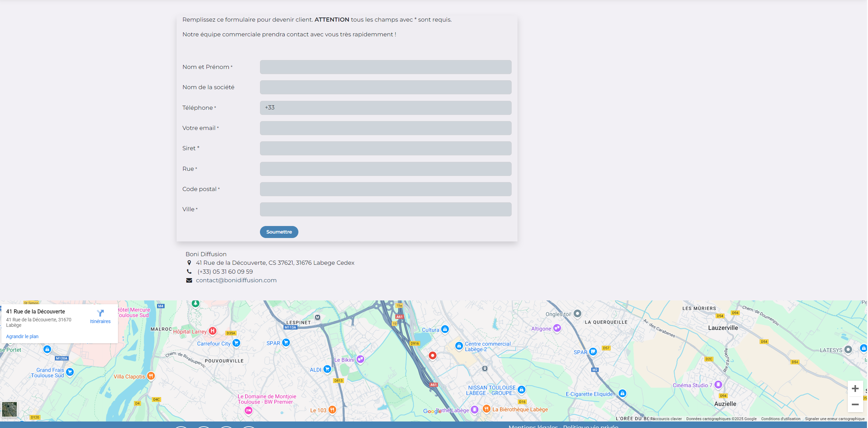Click the Villa Clapotis restaurant icon
The image size is (868, 428).
click(x=151, y=376)
